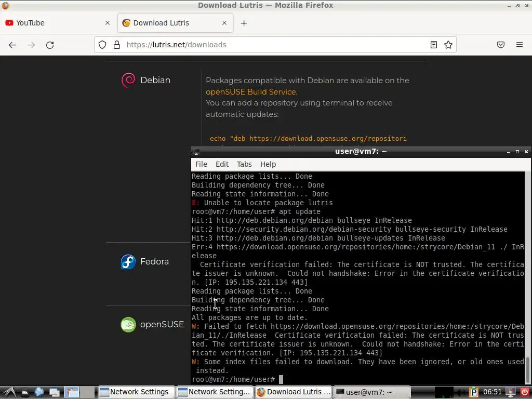
Task: Activate user@vm7 terminal taskbar button
Action: click(x=372, y=392)
